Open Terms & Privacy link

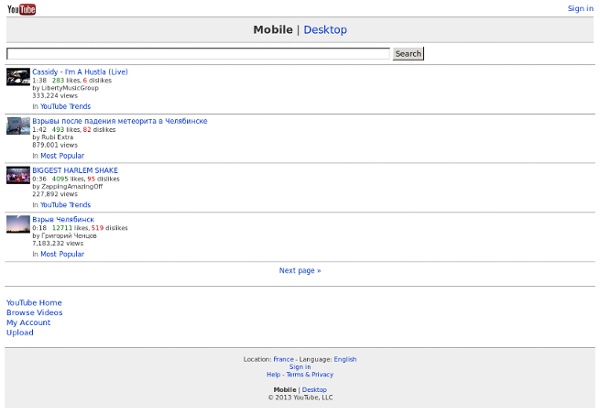click(310, 374)
